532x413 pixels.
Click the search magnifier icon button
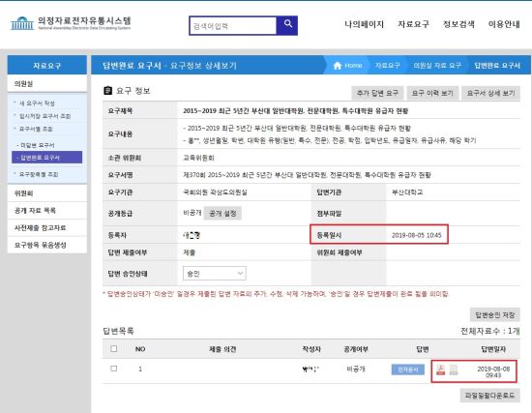(x=287, y=25)
